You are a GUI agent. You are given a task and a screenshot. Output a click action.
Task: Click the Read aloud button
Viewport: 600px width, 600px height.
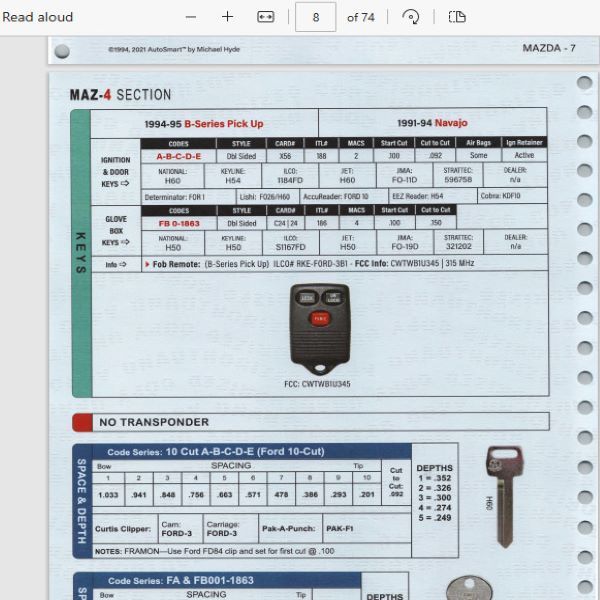[38, 17]
